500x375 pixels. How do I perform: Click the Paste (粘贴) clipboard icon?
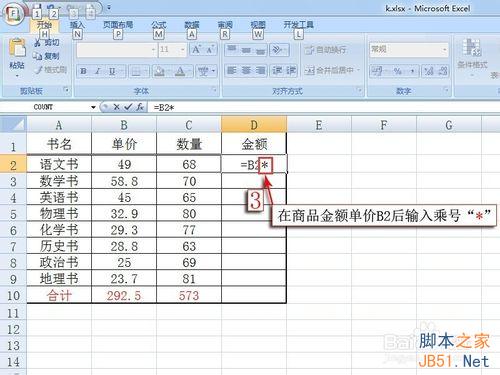17,48
